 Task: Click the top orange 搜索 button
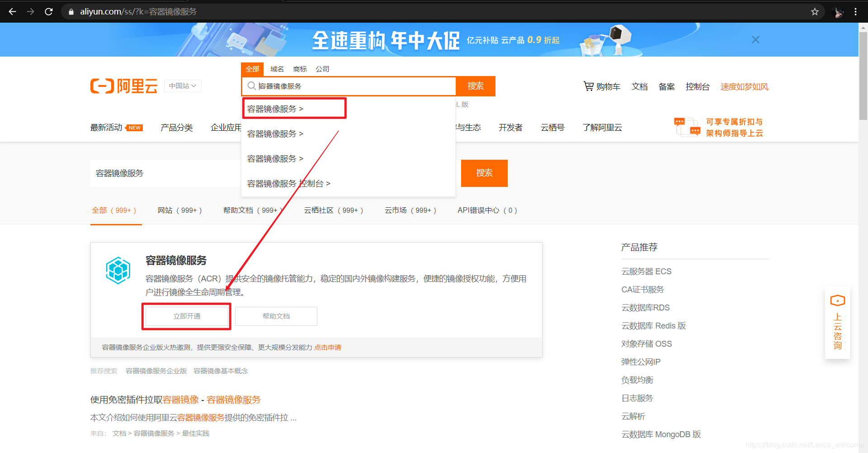pyautogui.click(x=476, y=86)
